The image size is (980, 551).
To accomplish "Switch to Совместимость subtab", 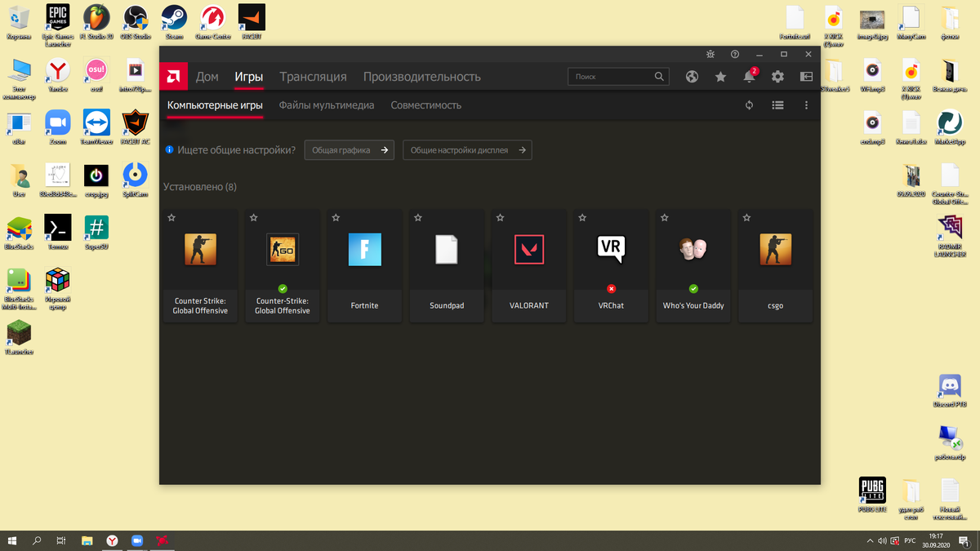I will 426,105.
